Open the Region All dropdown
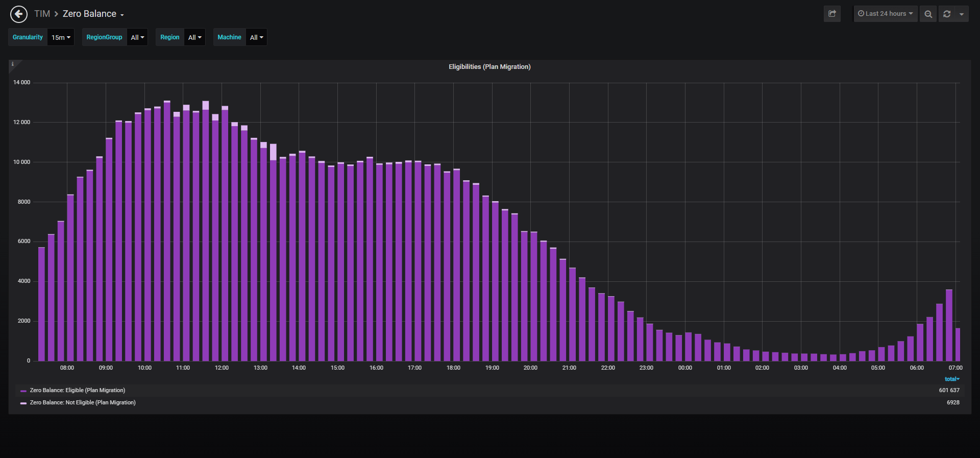980x458 pixels. tap(194, 37)
